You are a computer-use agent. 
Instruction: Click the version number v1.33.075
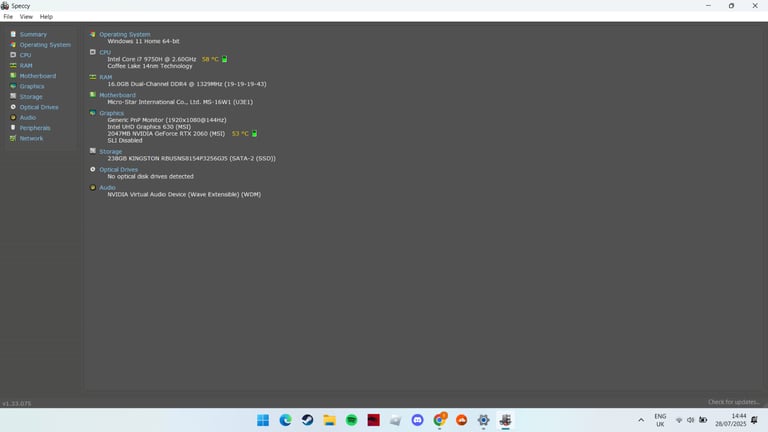click(17, 404)
